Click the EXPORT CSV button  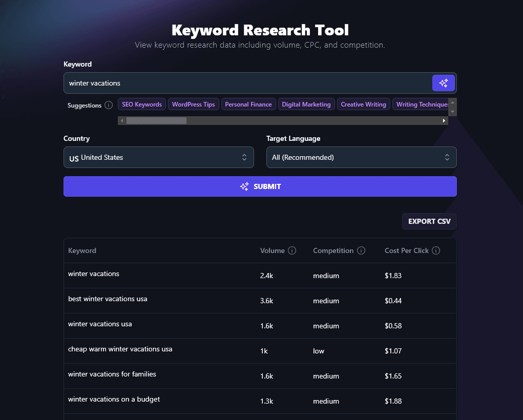pos(429,221)
